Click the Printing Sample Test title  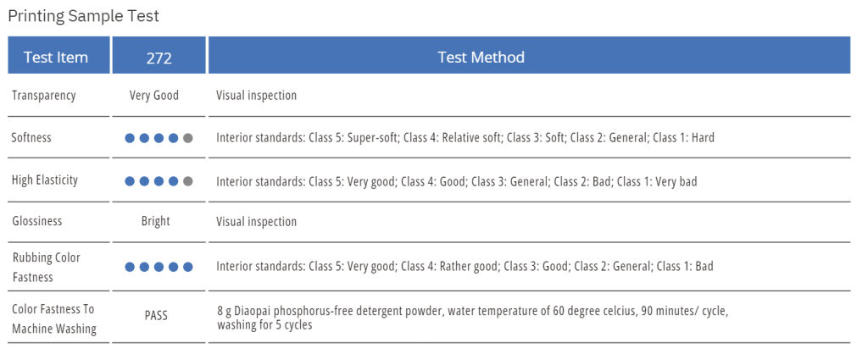click(x=83, y=16)
